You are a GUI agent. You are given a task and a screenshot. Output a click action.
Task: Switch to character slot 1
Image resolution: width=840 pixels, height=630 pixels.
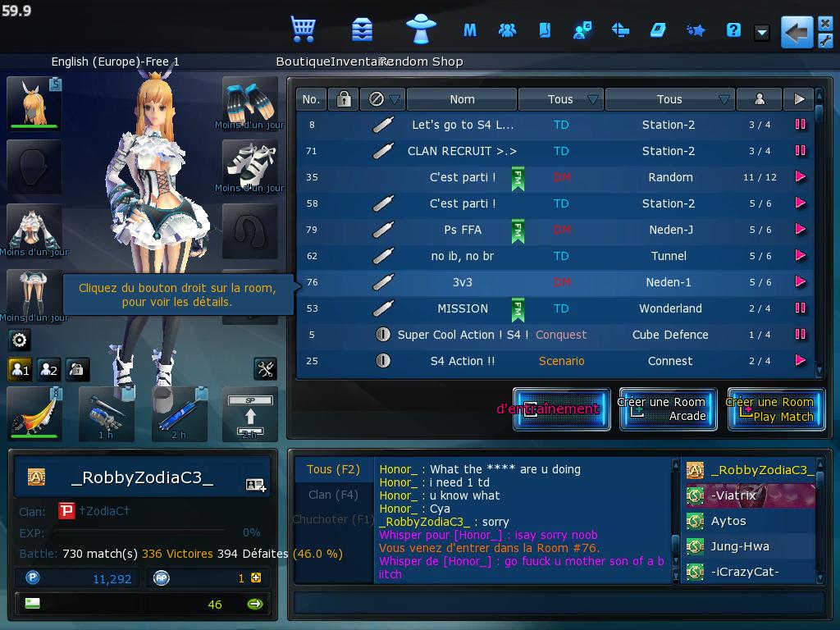[21, 369]
